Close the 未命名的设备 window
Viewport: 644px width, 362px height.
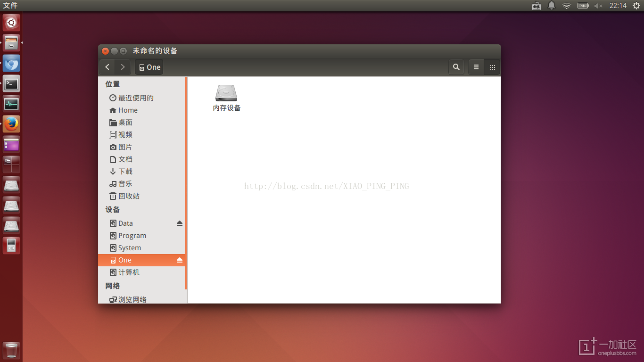point(106,51)
